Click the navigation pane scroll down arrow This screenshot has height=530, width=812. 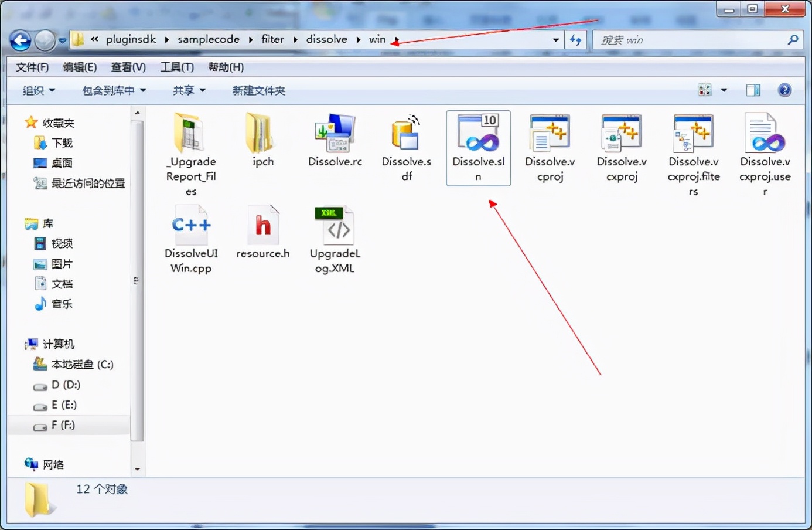[137, 469]
